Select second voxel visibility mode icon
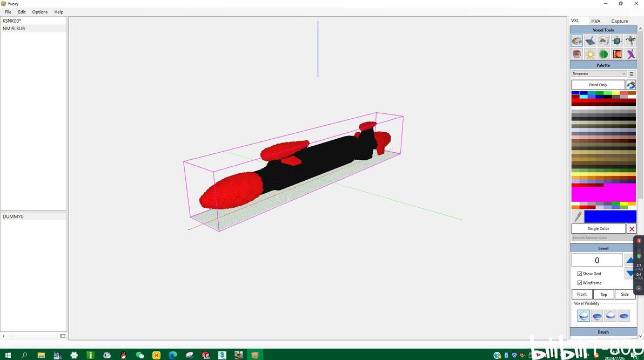Image resolution: width=644 pixels, height=360 pixels. coord(597,316)
